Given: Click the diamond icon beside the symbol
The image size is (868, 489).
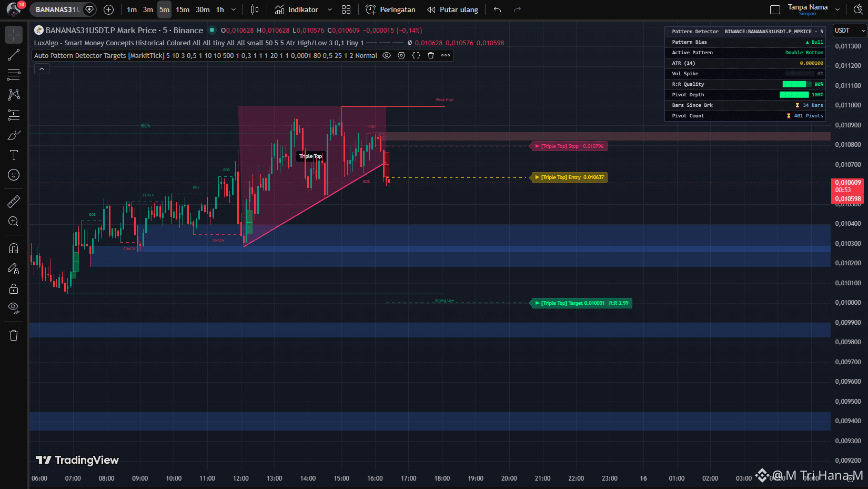Looking at the screenshot, I should click(89, 9).
